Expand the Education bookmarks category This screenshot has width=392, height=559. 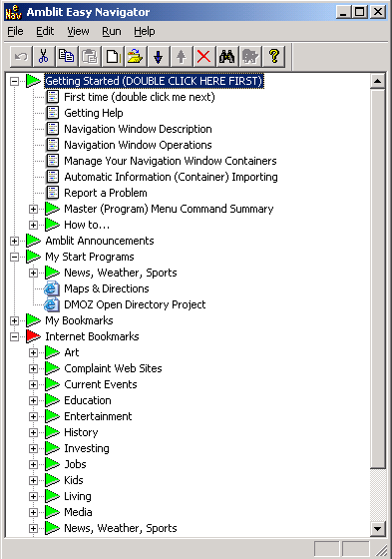pos(33,400)
